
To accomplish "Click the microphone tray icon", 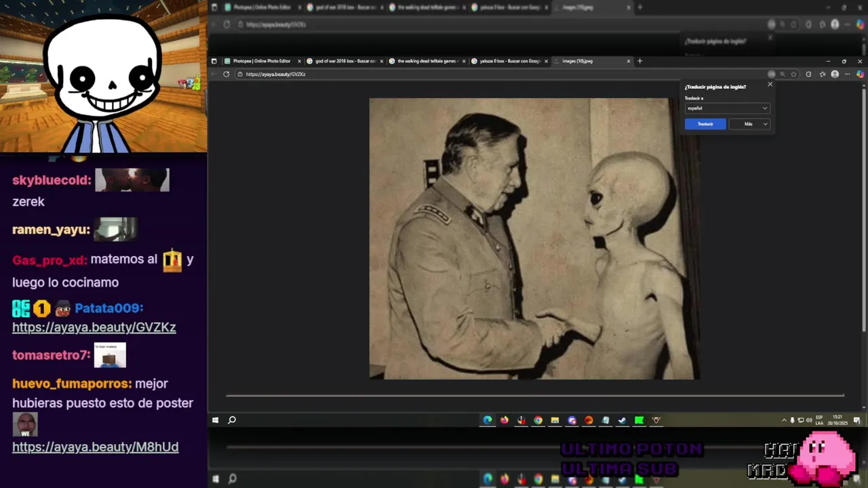I will click(793, 420).
